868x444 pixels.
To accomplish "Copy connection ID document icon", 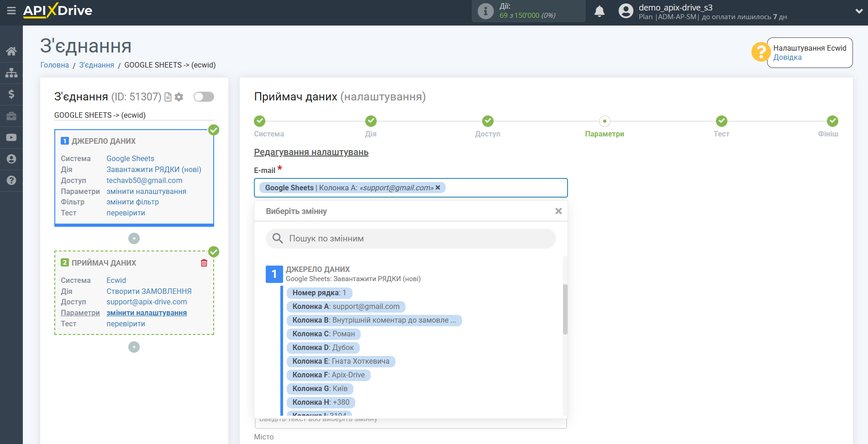I will click(168, 97).
